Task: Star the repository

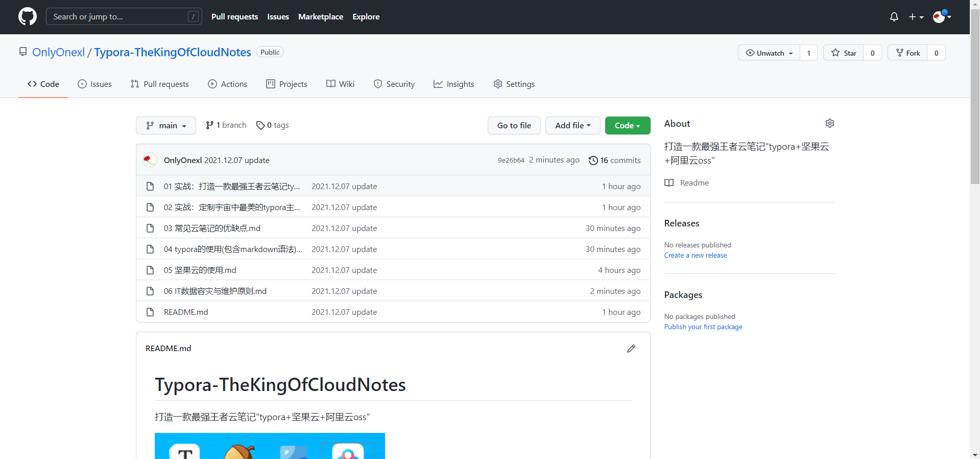Action: point(843,53)
